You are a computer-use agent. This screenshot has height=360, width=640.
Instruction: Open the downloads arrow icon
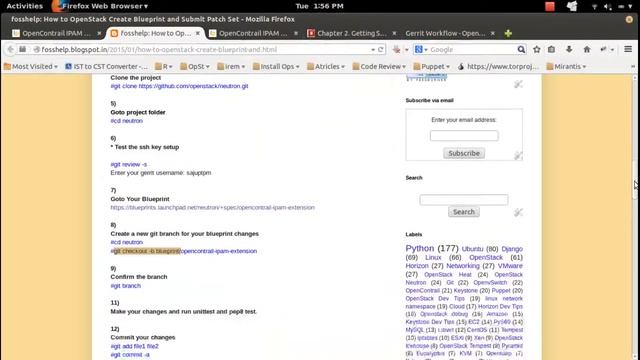[x=569, y=49]
